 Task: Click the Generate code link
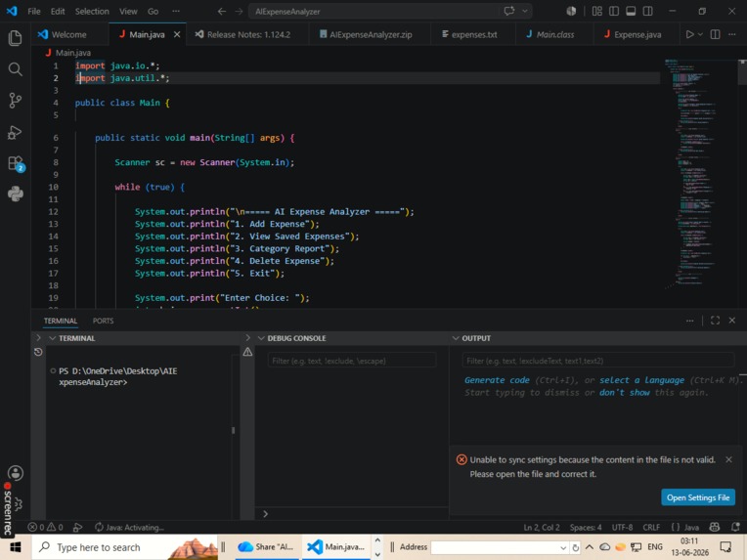497,380
